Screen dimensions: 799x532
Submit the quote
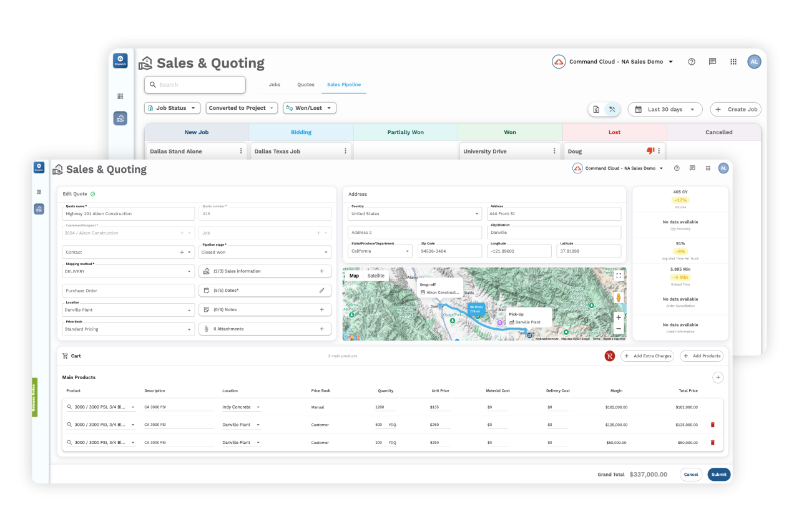[x=718, y=474]
